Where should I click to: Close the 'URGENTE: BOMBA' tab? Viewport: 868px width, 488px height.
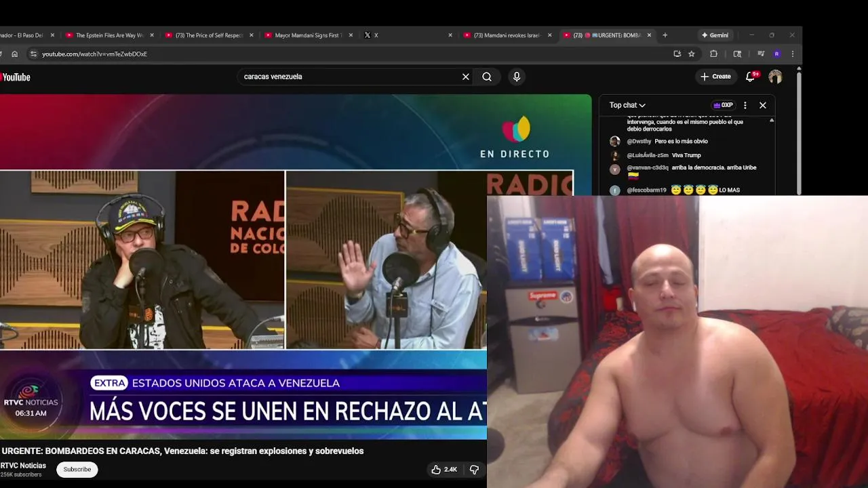(x=649, y=35)
